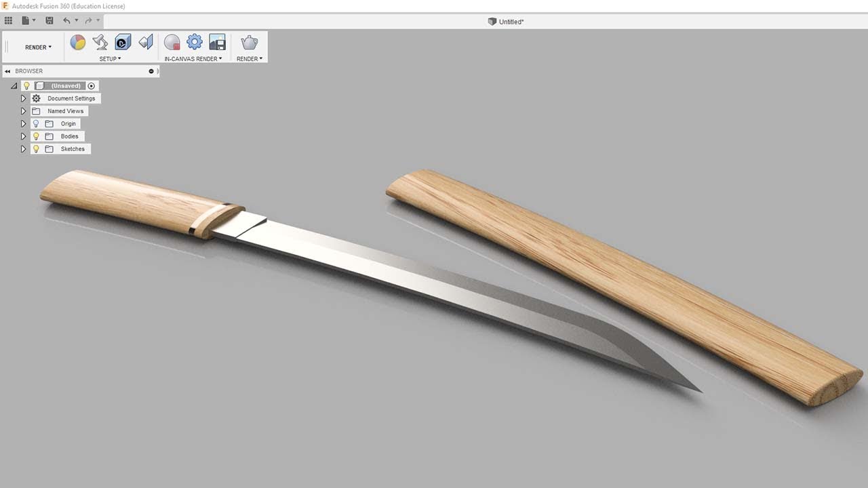The image size is (868, 488).
Task: Click the Capture Image icon
Action: pyautogui.click(x=217, y=42)
